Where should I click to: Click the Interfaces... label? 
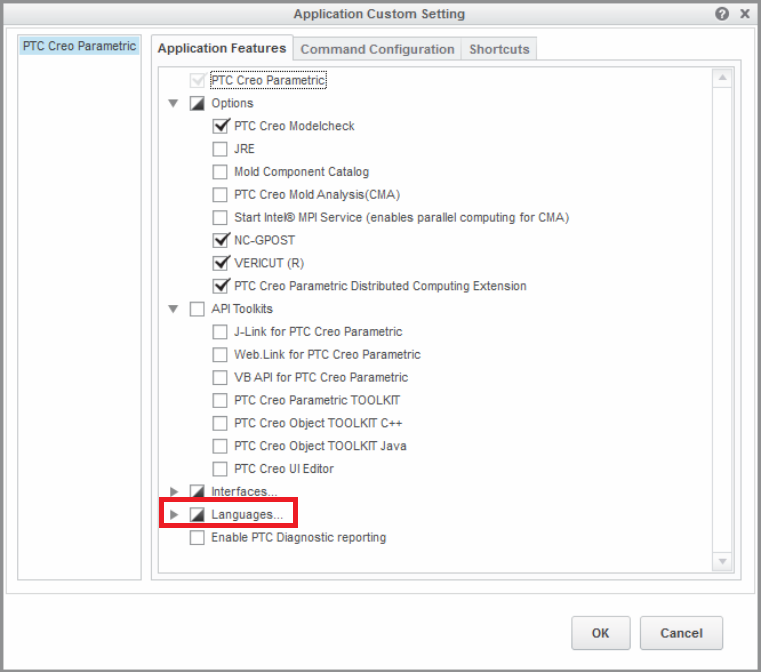pos(244,491)
